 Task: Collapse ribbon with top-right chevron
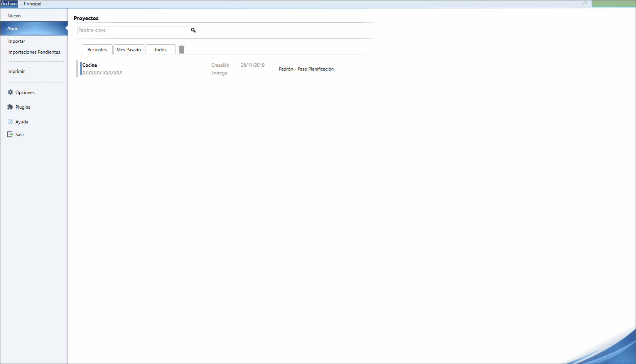585,3
